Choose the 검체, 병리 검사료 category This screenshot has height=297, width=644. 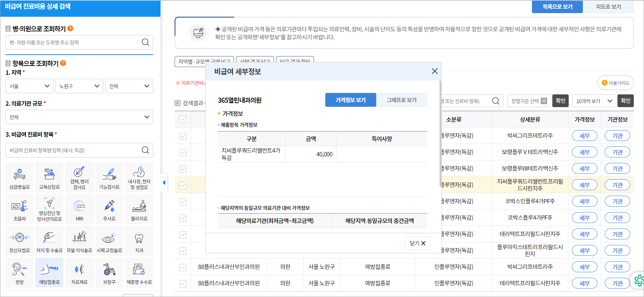click(x=79, y=177)
